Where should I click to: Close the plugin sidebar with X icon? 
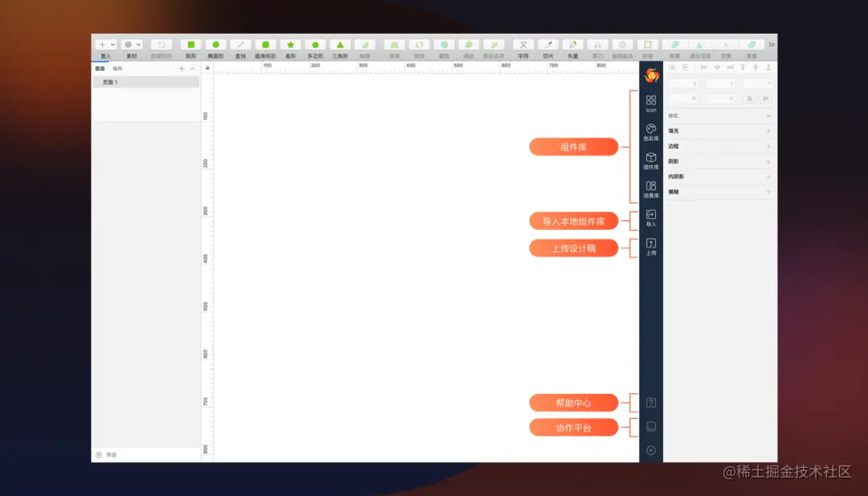coord(651,451)
